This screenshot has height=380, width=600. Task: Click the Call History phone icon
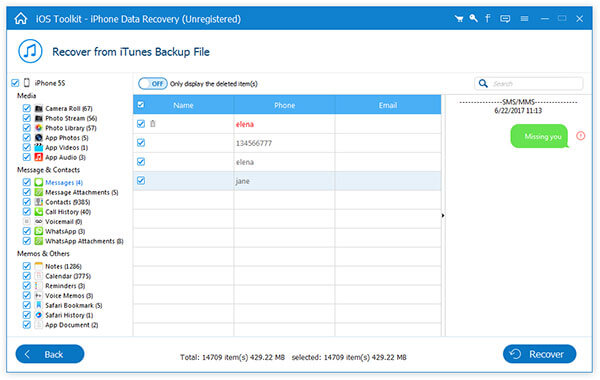click(39, 212)
